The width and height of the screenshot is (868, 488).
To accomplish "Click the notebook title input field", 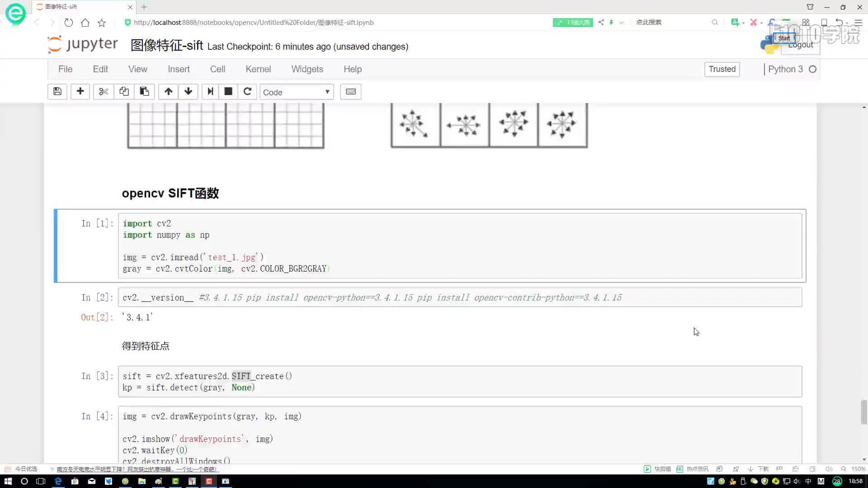I will pyautogui.click(x=166, y=46).
